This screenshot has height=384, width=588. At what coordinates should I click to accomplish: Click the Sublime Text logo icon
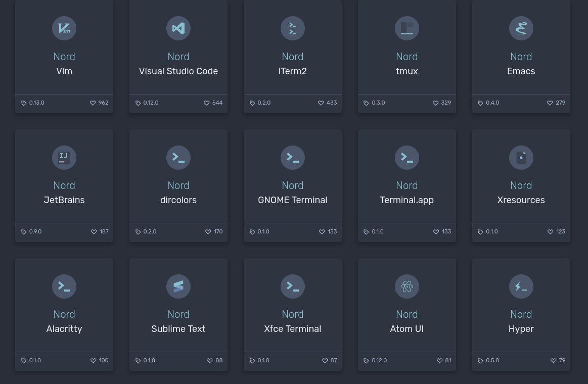tap(178, 286)
